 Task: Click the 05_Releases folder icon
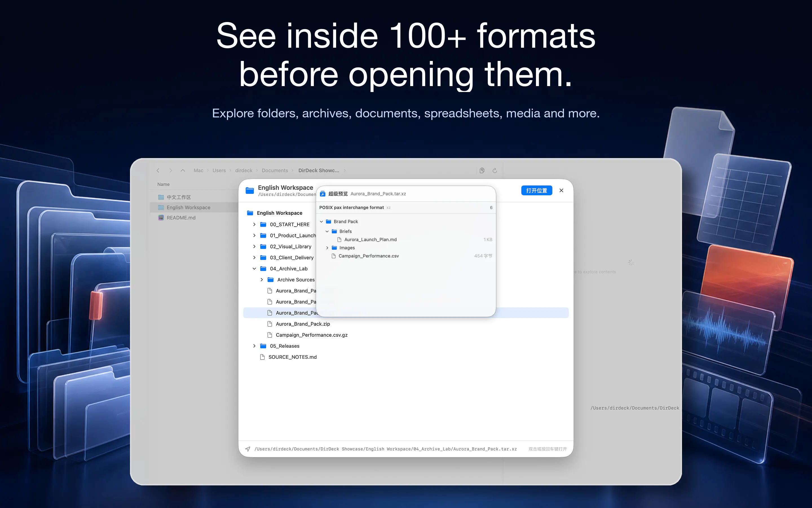[x=263, y=346]
